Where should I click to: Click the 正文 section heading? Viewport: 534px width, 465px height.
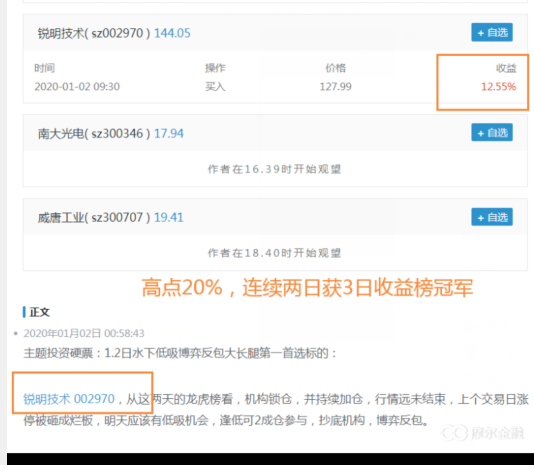(x=40, y=312)
